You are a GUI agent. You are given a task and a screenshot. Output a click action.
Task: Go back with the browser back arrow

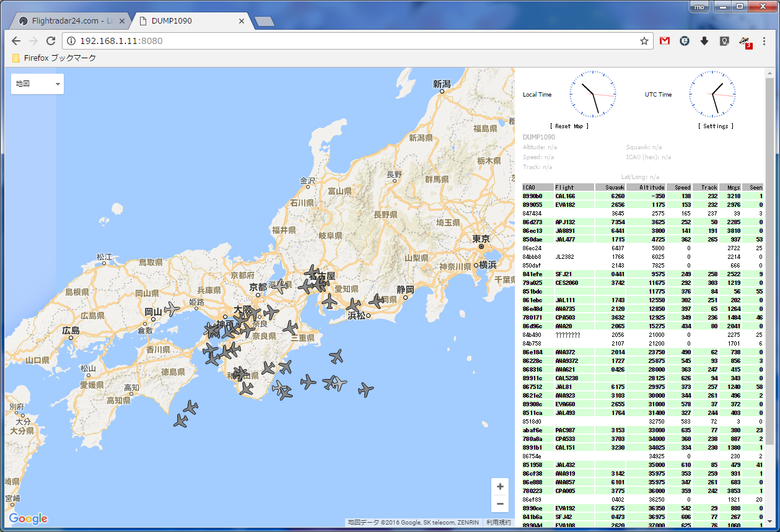tap(16, 41)
